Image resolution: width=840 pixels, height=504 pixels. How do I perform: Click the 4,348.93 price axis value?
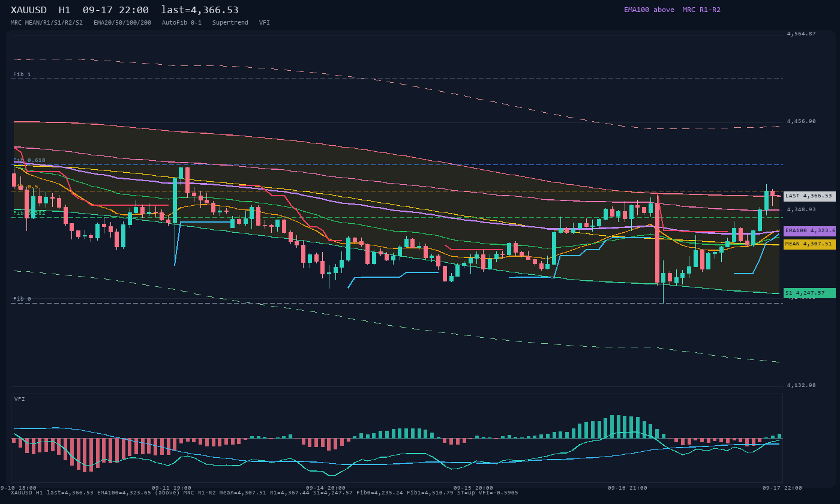point(802,209)
